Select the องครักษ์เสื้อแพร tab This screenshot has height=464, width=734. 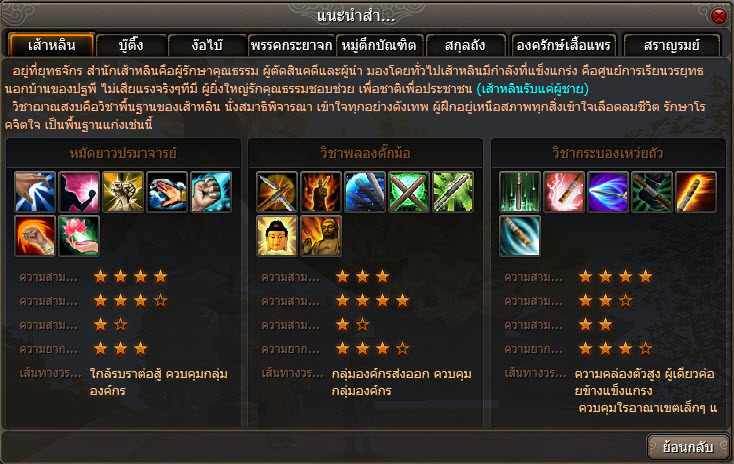coord(564,45)
